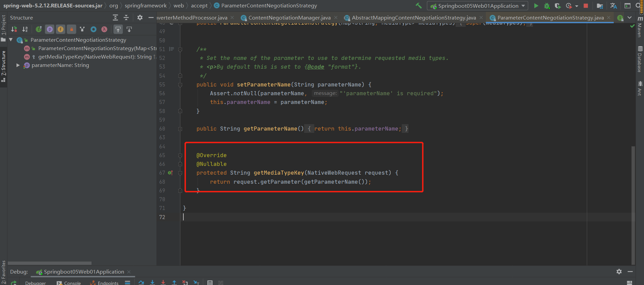The height and width of the screenshot is (285, 644).
Task: Close the Springboot05Web01Application debug tab
Action: click(129, 272)
